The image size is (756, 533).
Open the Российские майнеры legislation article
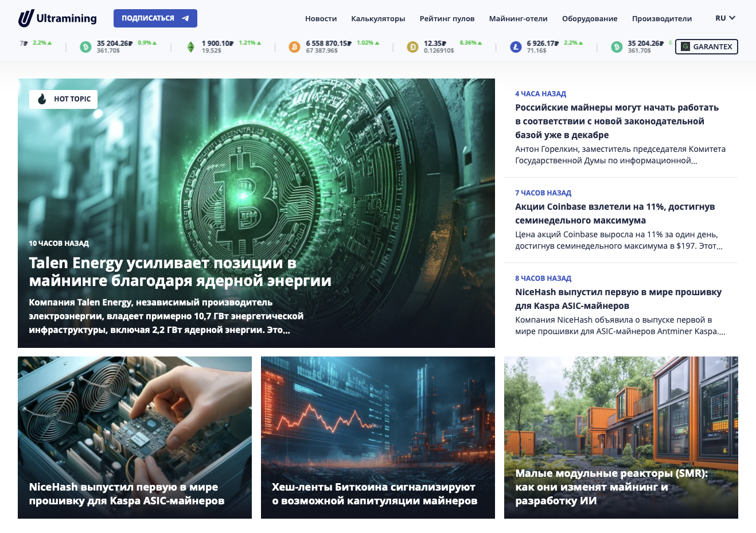[617, 121]
